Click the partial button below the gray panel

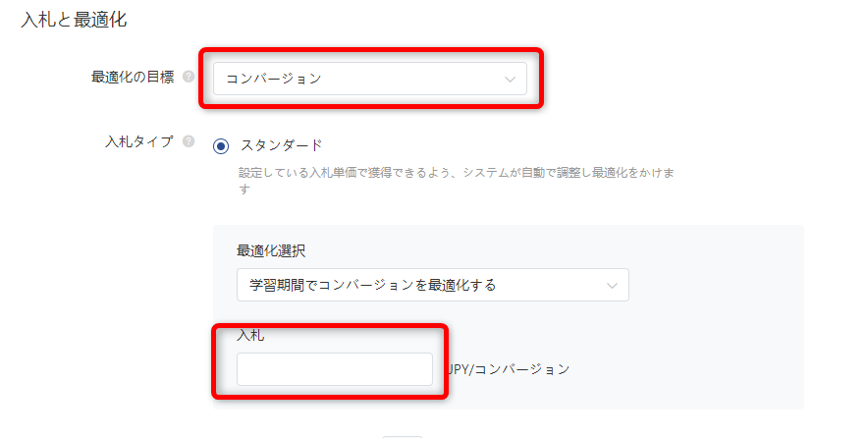pos(402,434)
